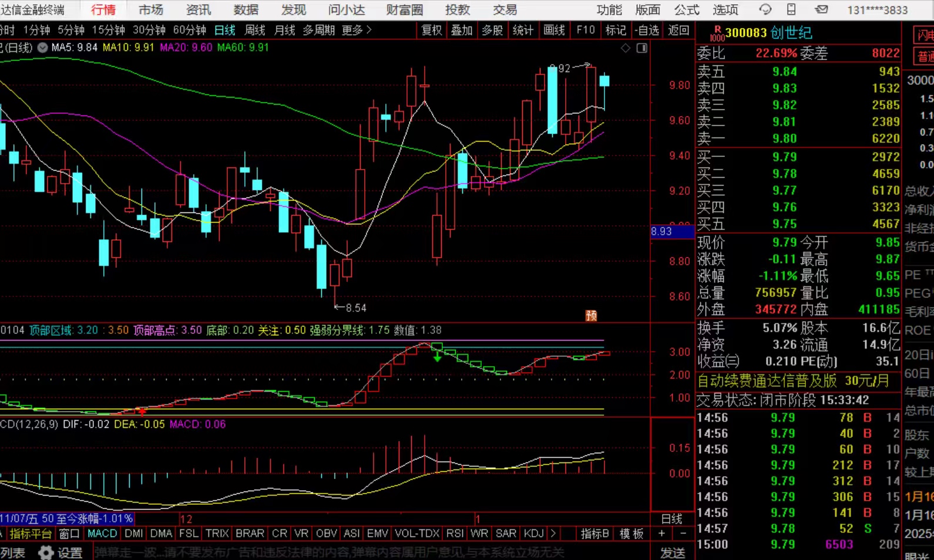This screenshot has width=934, height=560.
Task: Switch to the 60分钟 period
Action: tap(190, 30)
